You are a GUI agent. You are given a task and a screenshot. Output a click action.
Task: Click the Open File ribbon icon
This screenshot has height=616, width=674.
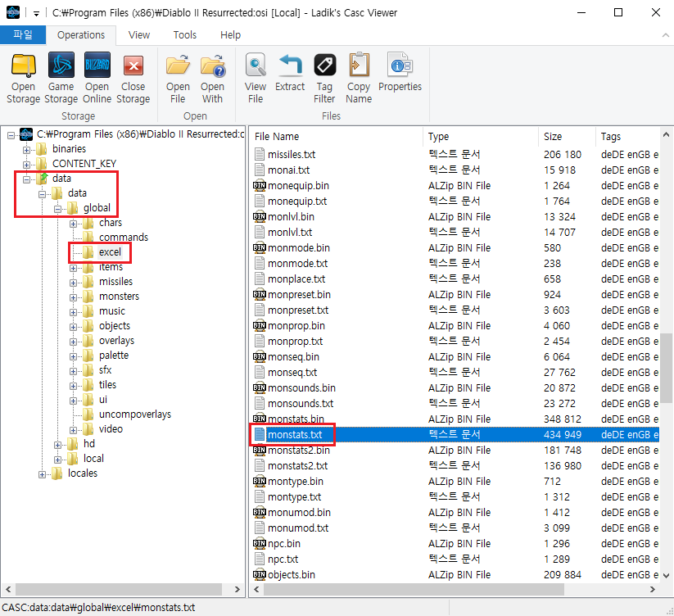[x=178, y=66]
